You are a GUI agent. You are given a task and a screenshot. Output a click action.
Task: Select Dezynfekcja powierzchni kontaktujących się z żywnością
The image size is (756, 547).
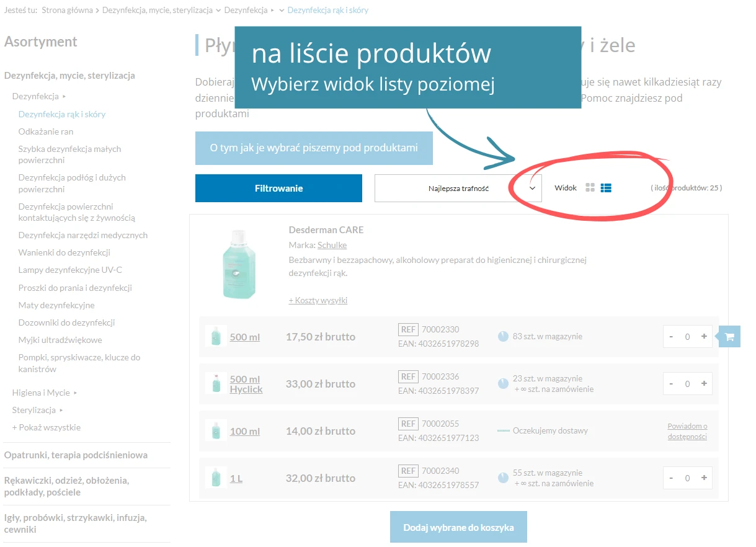click(77, 212)
